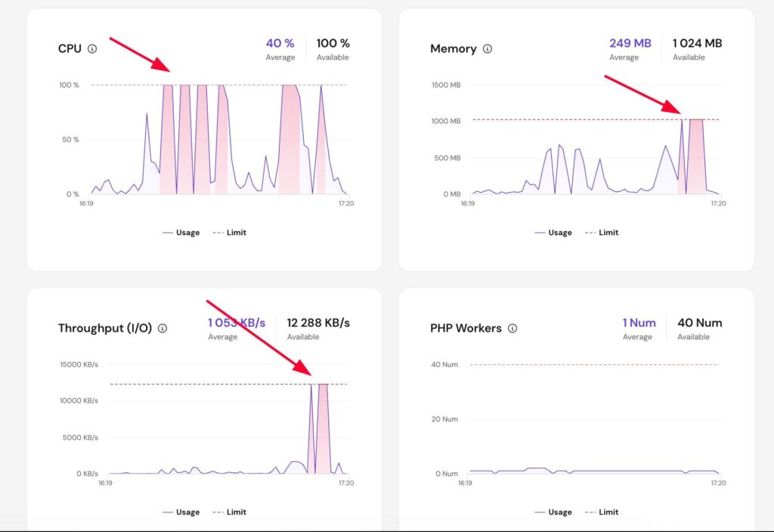
Task: Click the 1 Num PHP Workers average value
Action: [x=639, y=323]
